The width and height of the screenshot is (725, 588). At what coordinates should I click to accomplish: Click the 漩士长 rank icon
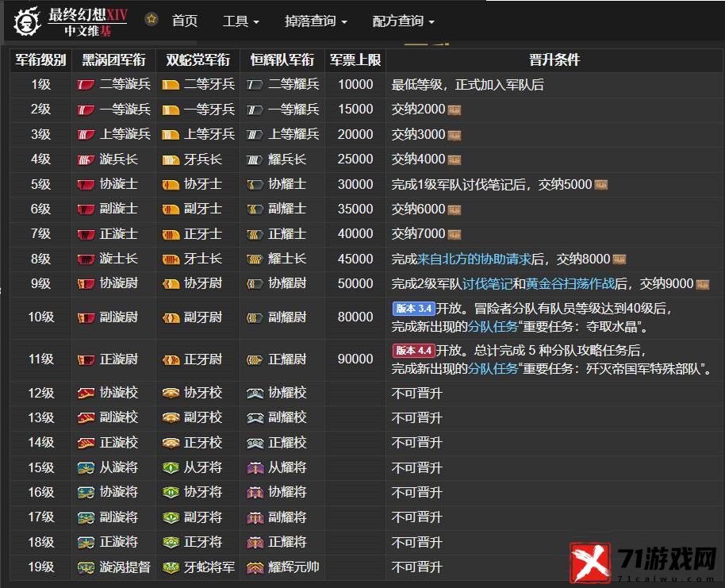[x=86, y=259]
